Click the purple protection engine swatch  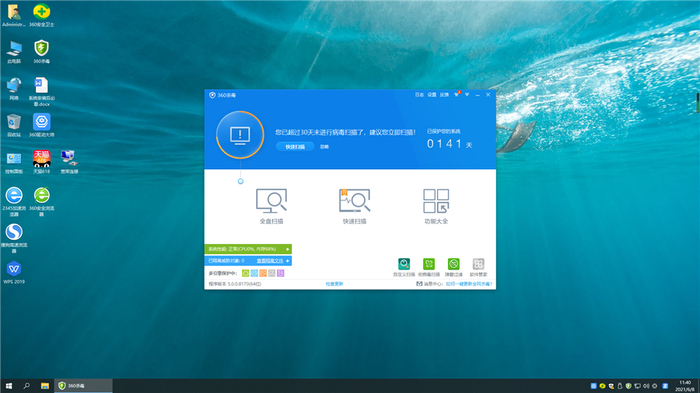280,273
